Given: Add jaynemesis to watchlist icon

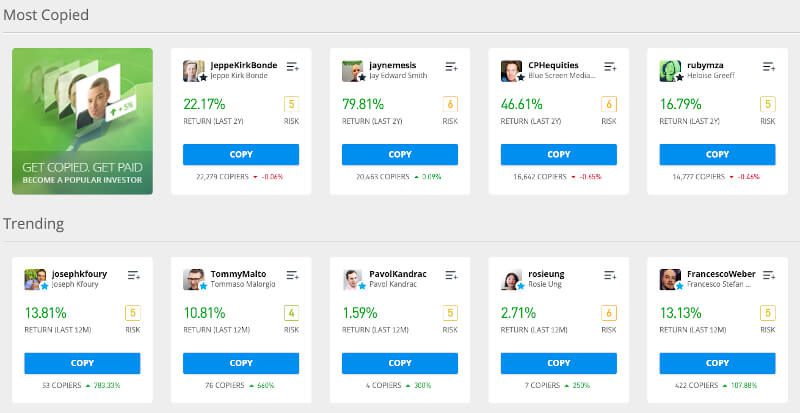Looking at the screenshot, I should (x=451, y=66).
